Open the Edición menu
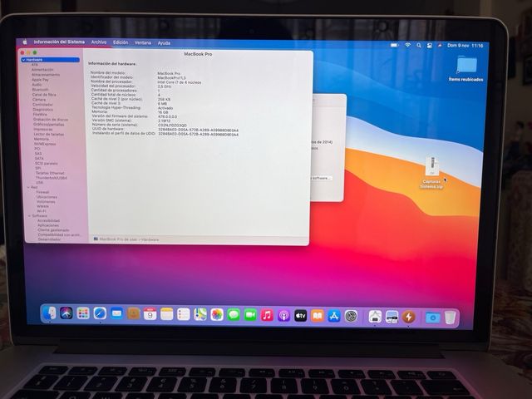The width and height of the screenshot is (532, 399). pos(121,42)
